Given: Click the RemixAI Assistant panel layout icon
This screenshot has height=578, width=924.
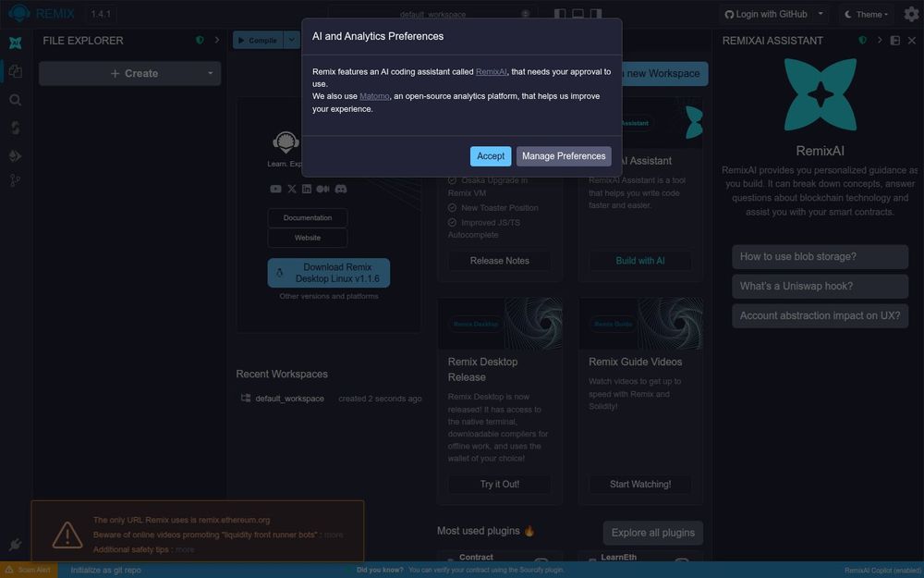Looking at the screenshot, I should [895, 40].
